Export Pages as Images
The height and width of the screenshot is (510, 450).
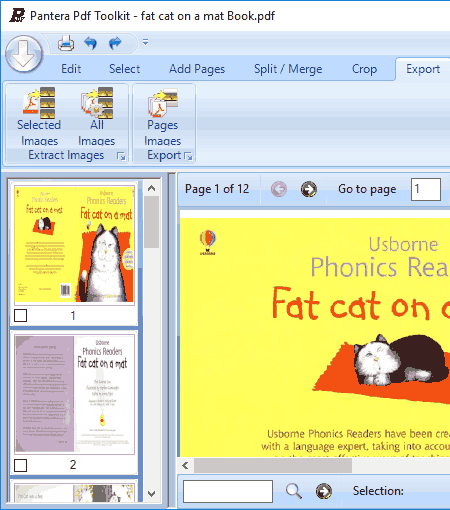[x=163, y=117]
